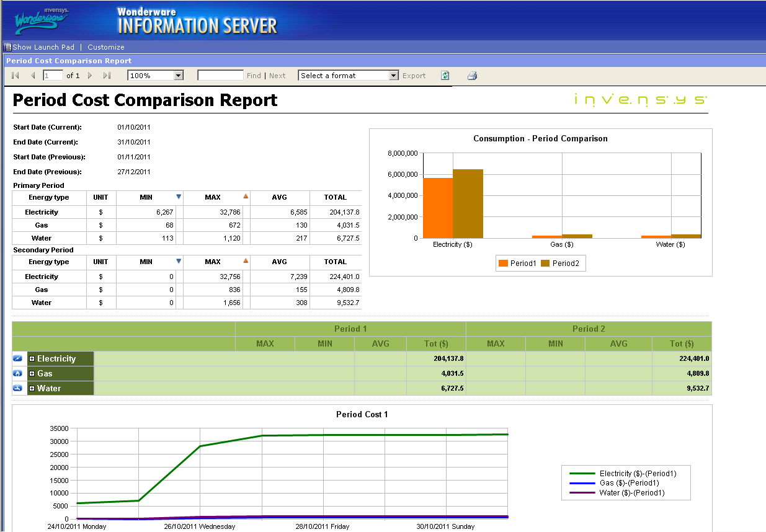Click the Gas flame icon

(17, 373)
